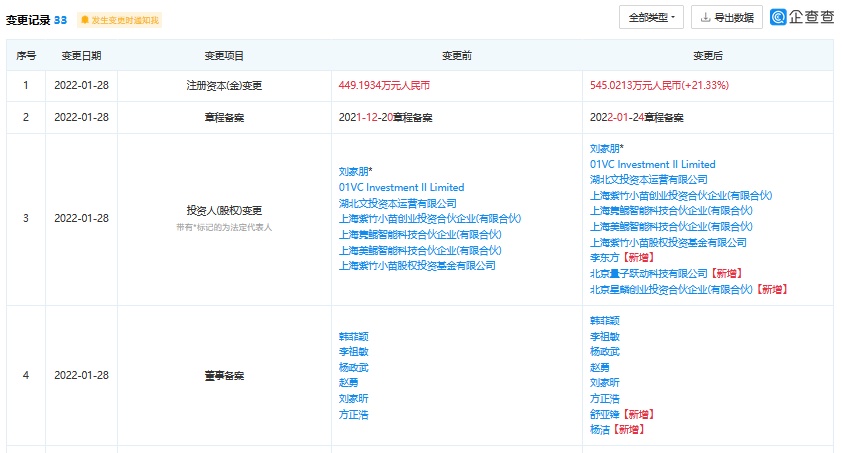Click the 企查查 logo icon
Image resolution: width=842 pixels, height=453 pixels.
click(783, 17)
